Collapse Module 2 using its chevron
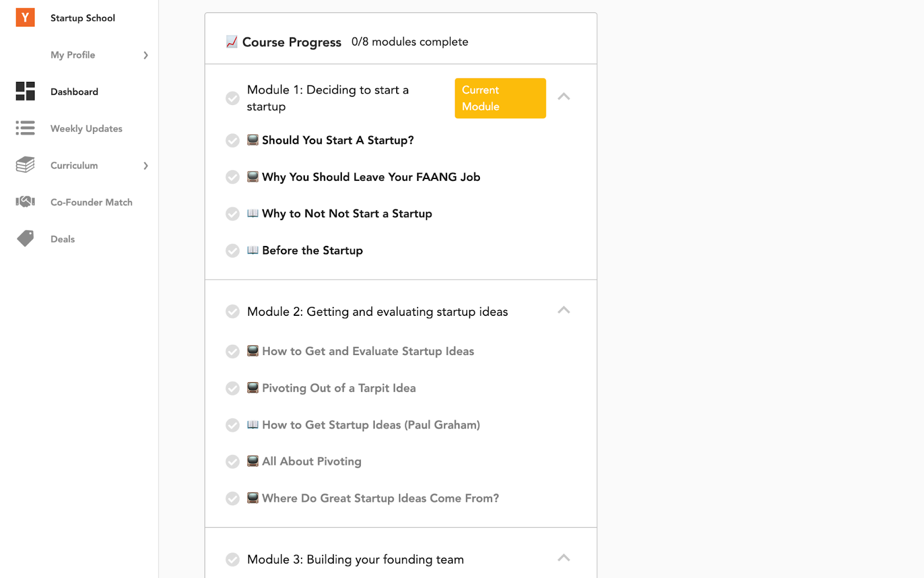The width and height of the screenshot is (924, 578). pos(564,311)
